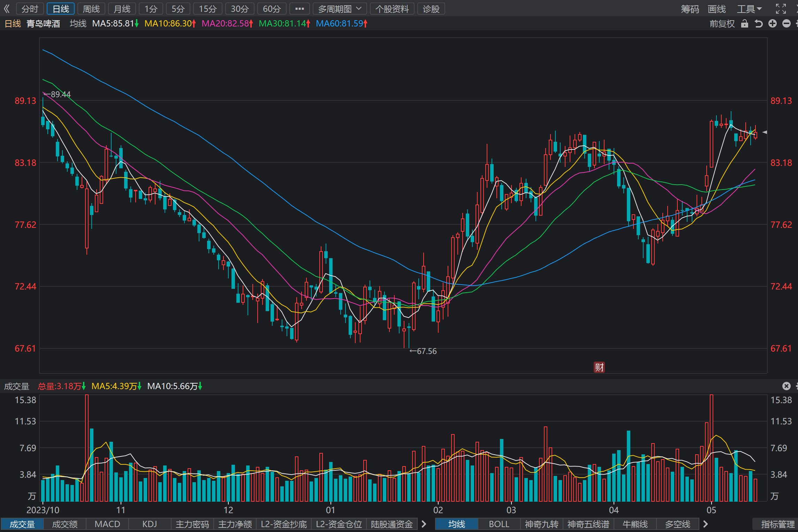Select the L2-资金仓位 indicator tab
Screen dimensions: 798x532
[339, 524]
